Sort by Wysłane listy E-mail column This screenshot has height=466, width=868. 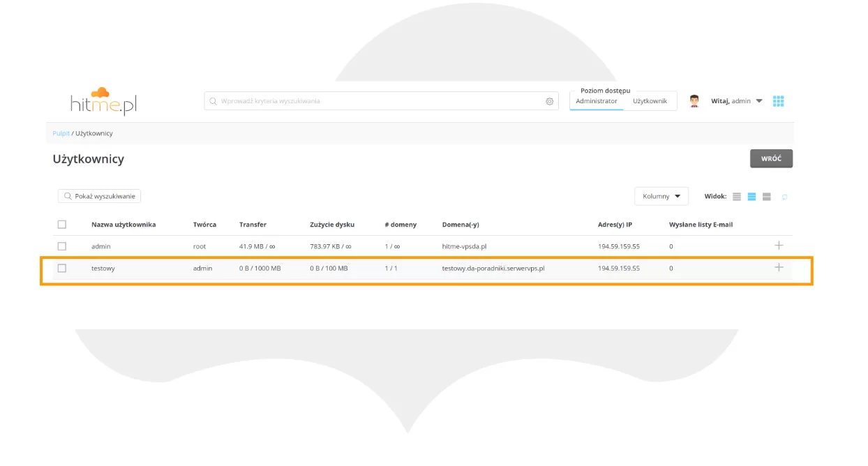[701, 225]
